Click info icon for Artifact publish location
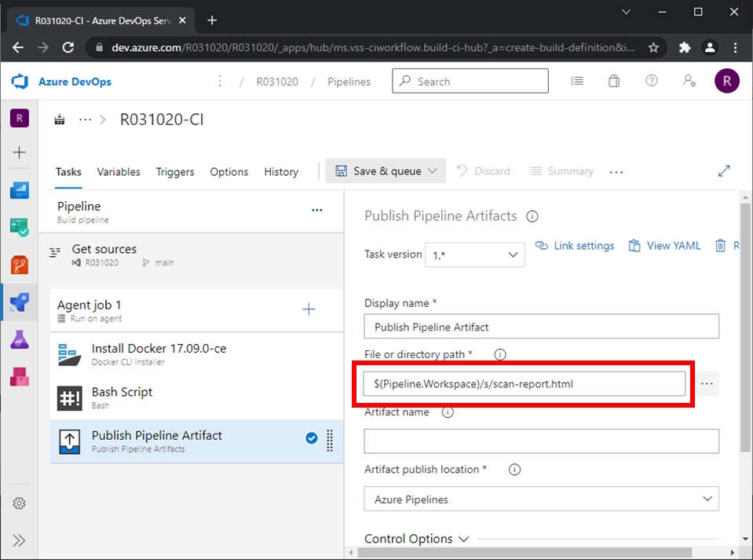The height and width of the screenshot is (560, 753). (x=514, y=469)
